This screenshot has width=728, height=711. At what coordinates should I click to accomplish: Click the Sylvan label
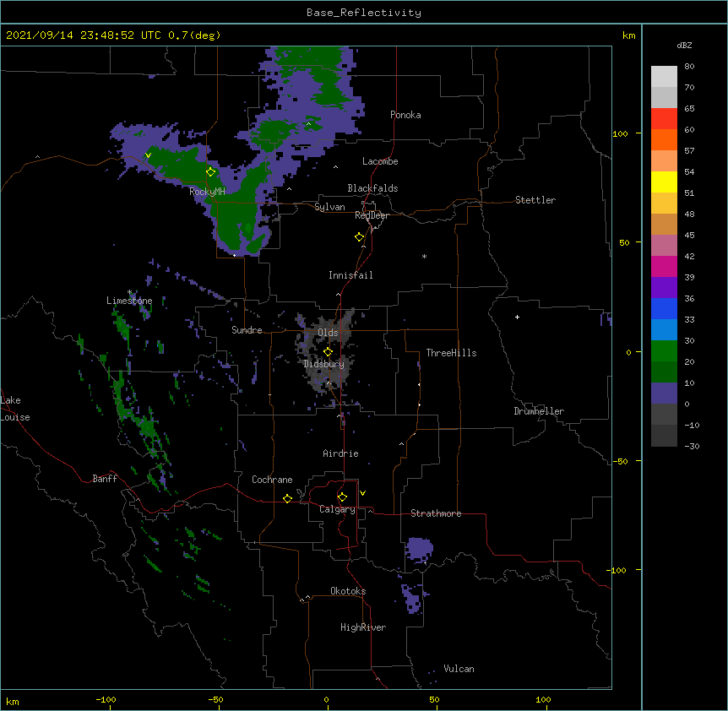329,207
